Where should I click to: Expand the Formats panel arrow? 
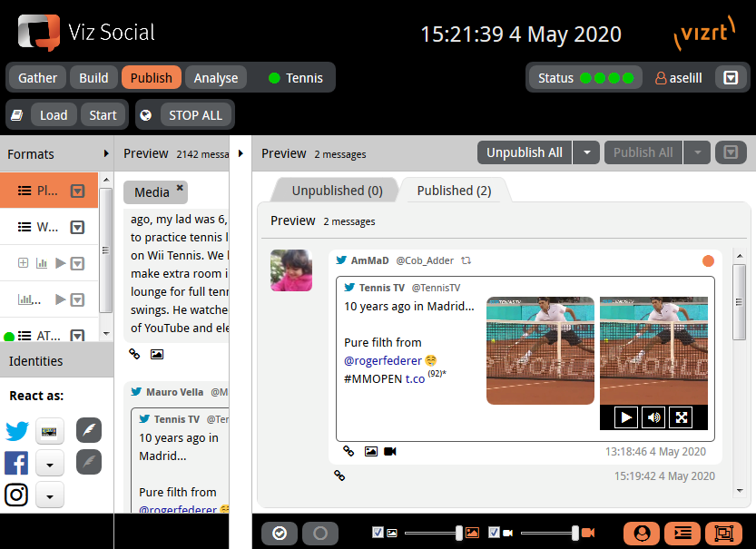[106, 153]
